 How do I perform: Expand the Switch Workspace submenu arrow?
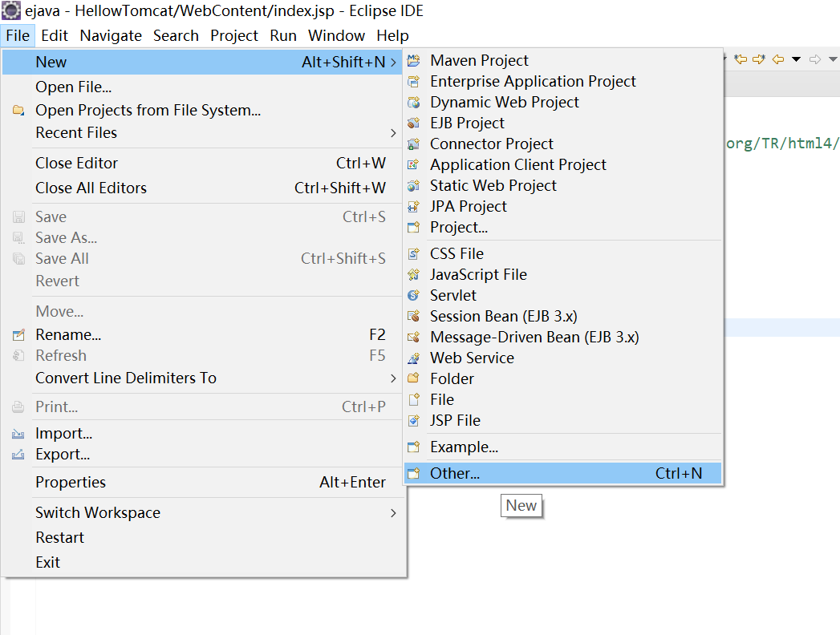point(393,513)
